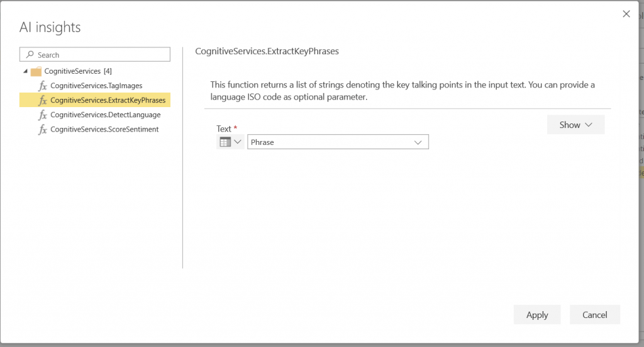Viewport: 644px width, 347px height.
Task: Click the CognitiveServices.ExtractKeyPhrases heading text
Action: click(267, 51)
